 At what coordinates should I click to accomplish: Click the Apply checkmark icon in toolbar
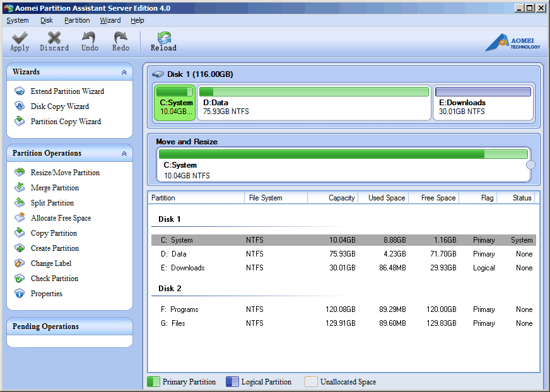pos(20,38)
